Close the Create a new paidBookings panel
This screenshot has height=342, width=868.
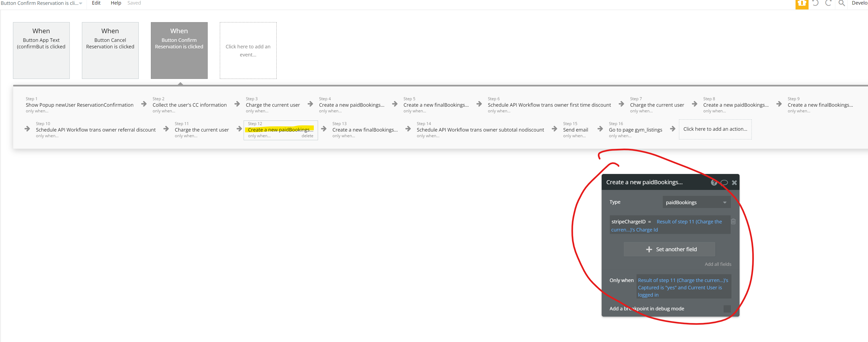(x=734, y=182)
